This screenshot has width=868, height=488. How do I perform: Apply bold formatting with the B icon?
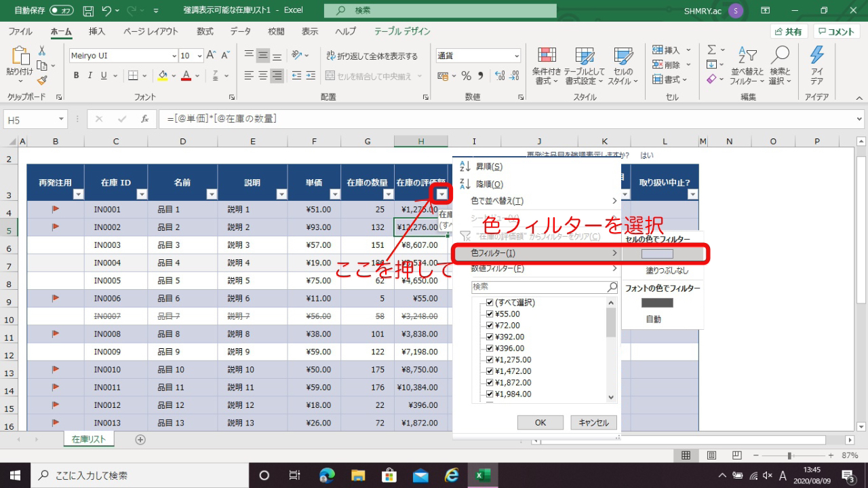click(x=76, y=75)
